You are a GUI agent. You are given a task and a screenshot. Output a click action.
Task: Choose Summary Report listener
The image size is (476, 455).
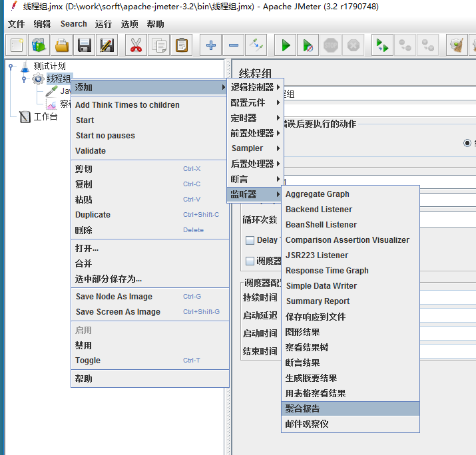(351, 301)
